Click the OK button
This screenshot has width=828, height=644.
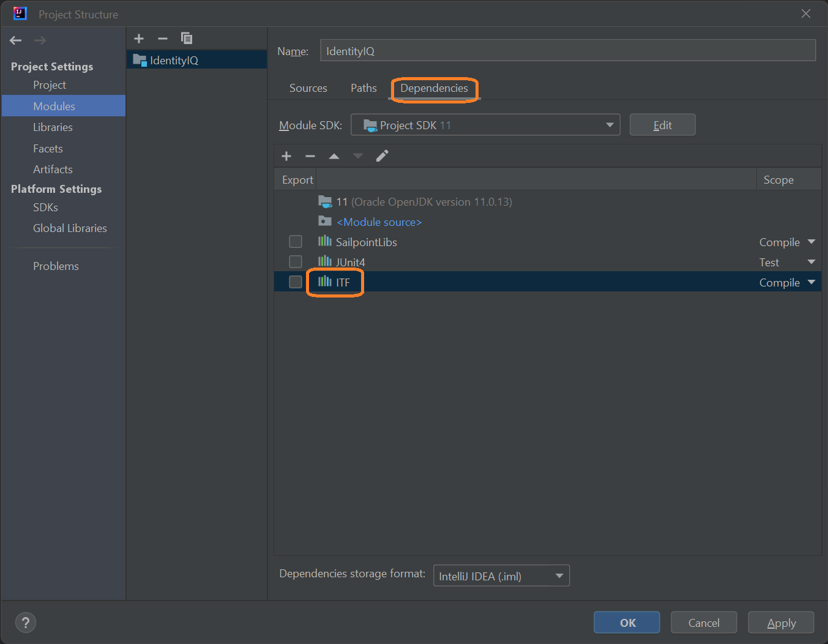627,623
